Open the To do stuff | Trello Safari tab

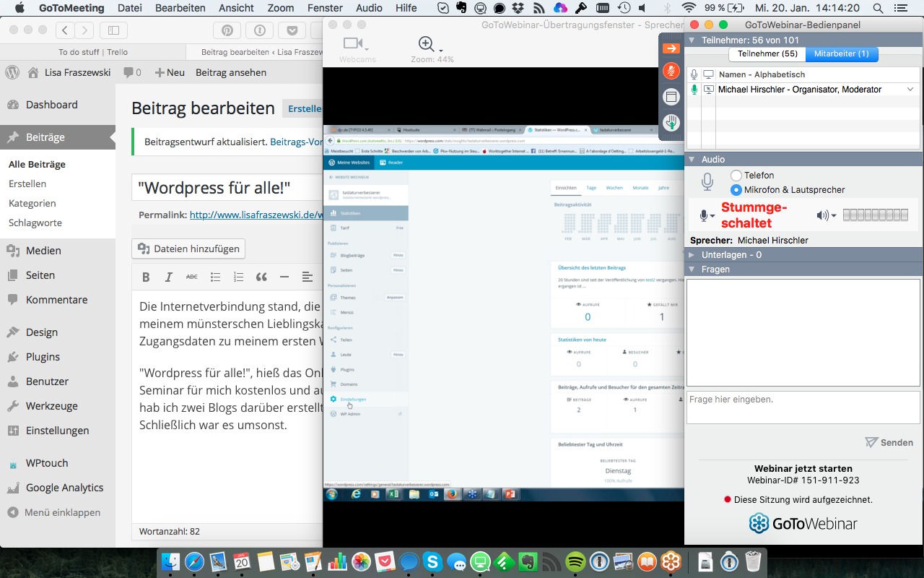click(93, 52)
